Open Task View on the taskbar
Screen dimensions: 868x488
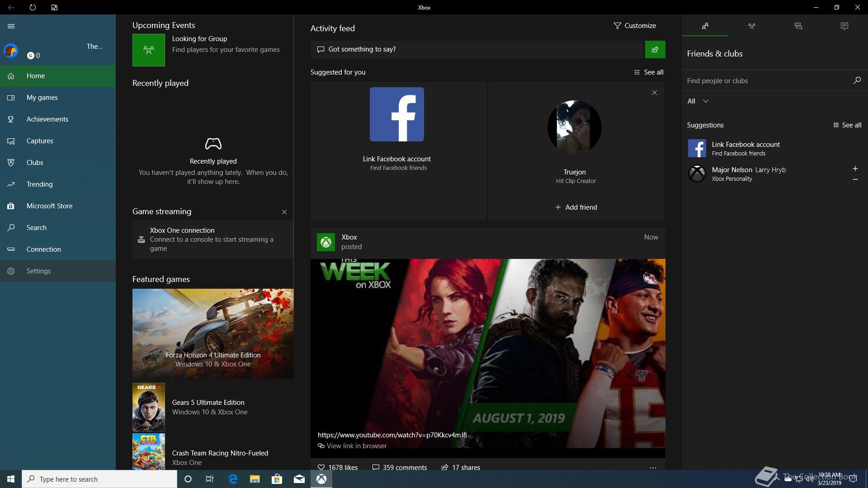click(210, 479)
